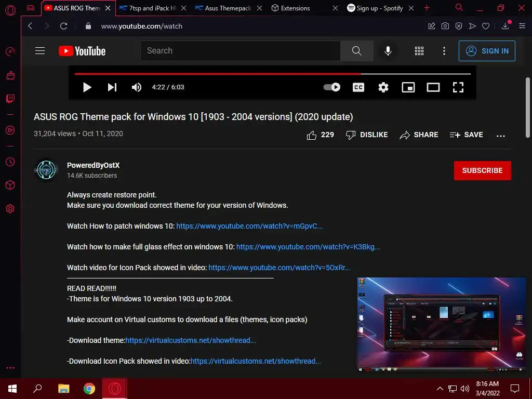Open Chrome from the taskbar
This screenshot has width=532, height=399.
coord(89,389)
